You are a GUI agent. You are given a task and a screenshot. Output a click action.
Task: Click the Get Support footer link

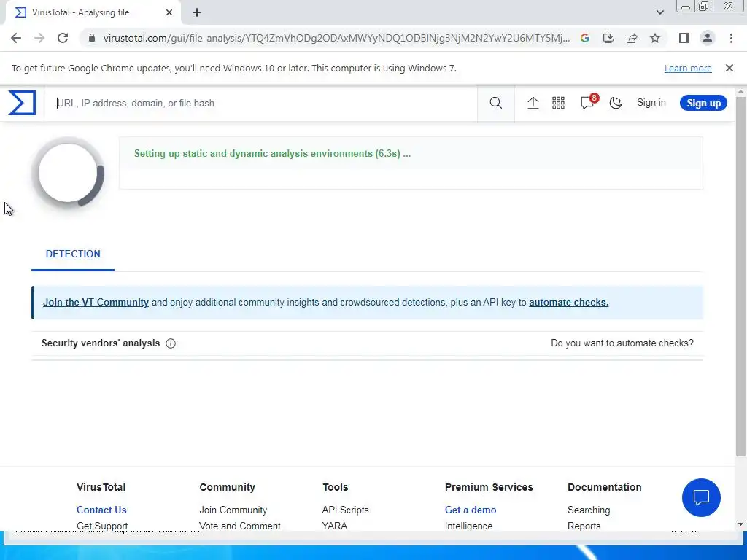102,526
